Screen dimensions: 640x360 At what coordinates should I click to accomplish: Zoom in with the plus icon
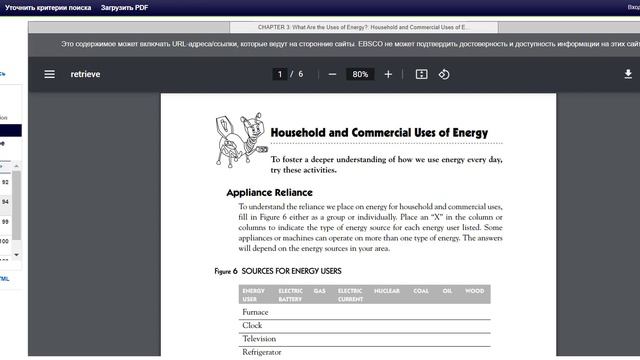point(388,74)
